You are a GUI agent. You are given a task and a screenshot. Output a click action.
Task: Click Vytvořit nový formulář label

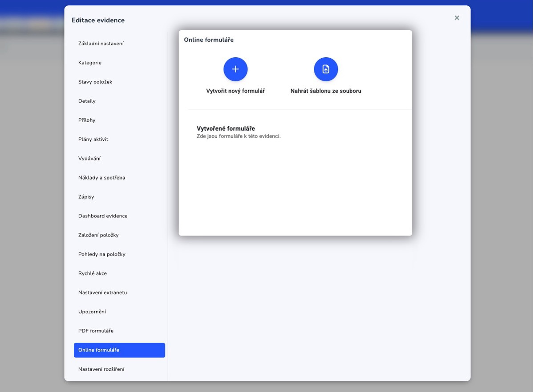pos(235,91)
